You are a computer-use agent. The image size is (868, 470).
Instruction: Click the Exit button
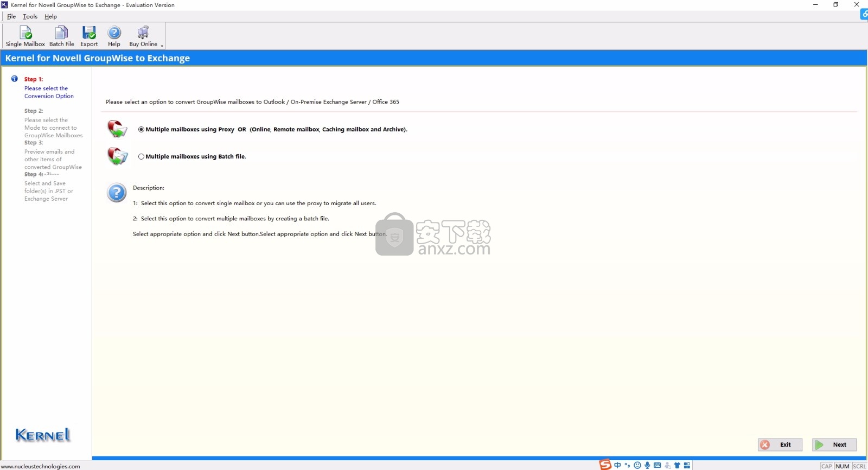tap(780, 444)
